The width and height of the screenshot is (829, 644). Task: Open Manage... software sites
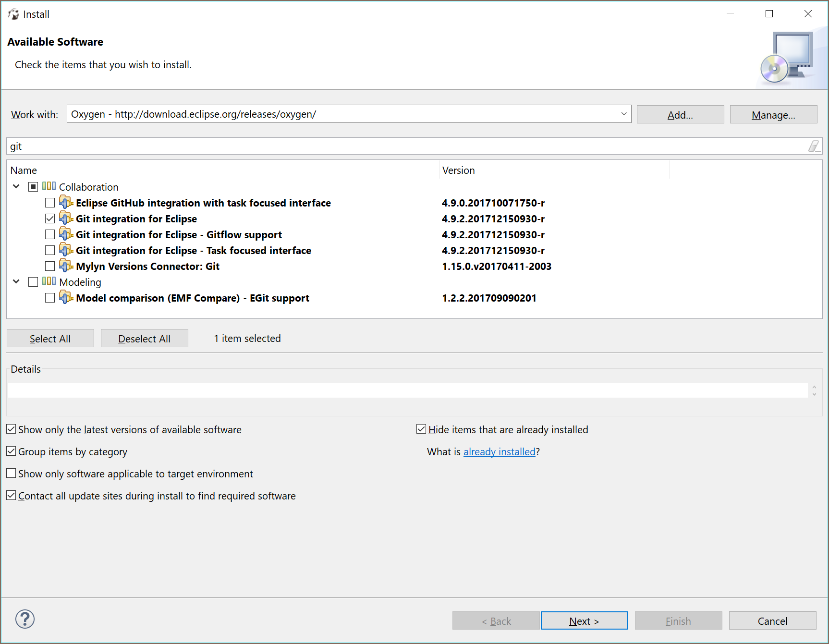click(x=773, y=114)
